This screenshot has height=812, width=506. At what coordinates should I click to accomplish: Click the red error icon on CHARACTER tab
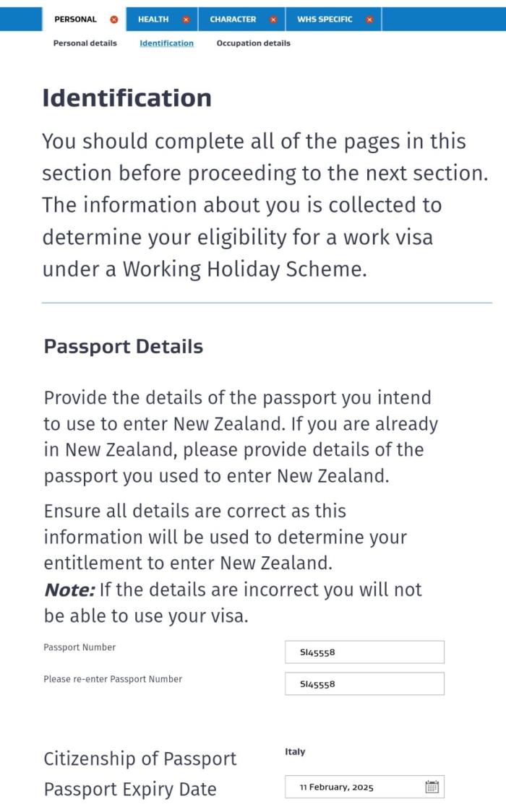(273, 20)
